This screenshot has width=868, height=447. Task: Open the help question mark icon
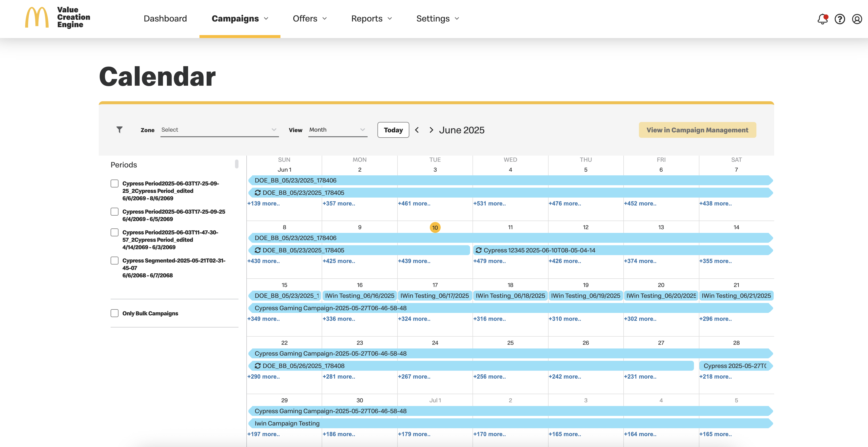[840, 19]
